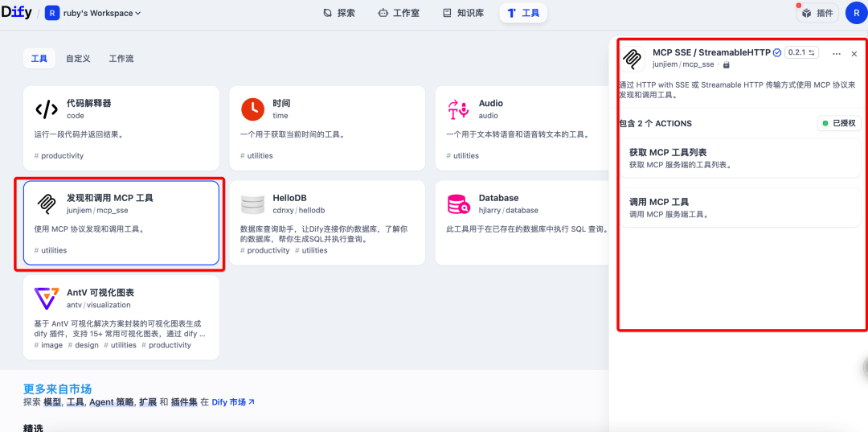This screenshot has height=432, width=868.
Task: Select the 发现和调用 MCP 工具 card title
Action: click(x=110, y=198)
